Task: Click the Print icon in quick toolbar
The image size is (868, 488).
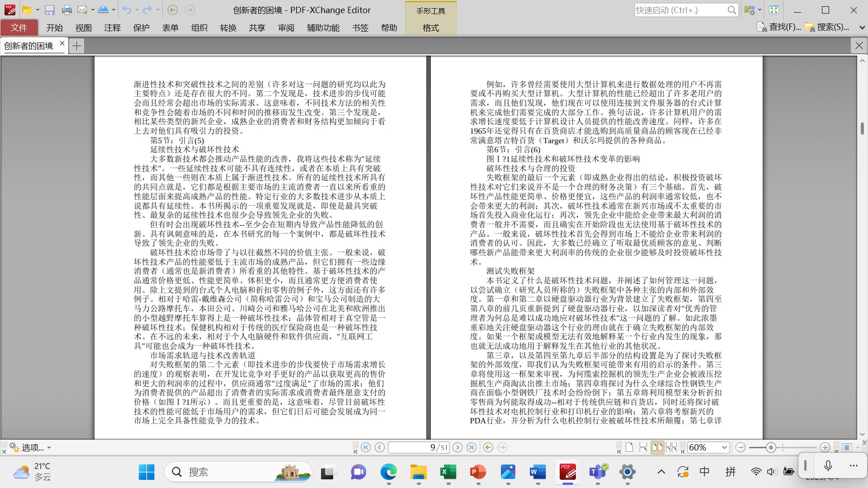Action: (x=66, y=10)
